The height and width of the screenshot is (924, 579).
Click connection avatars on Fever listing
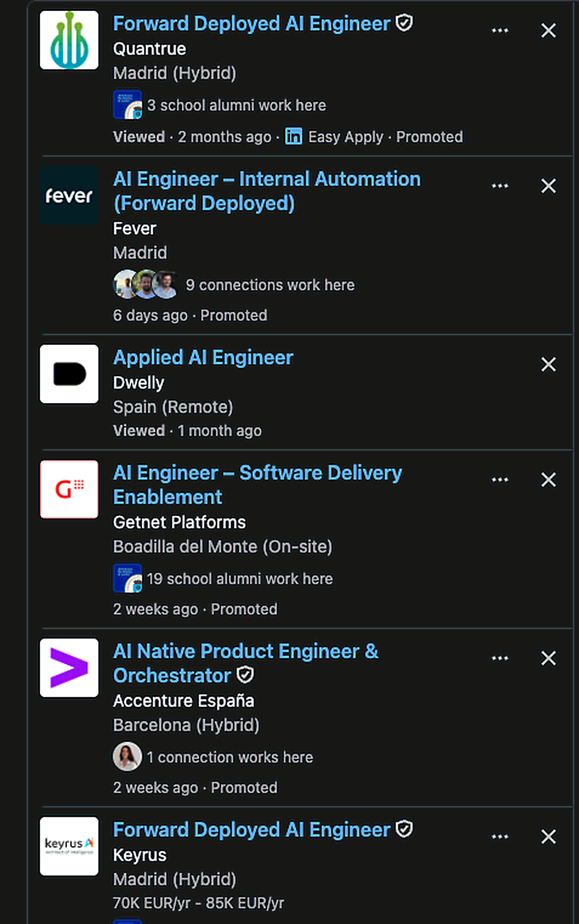[146, 284]
